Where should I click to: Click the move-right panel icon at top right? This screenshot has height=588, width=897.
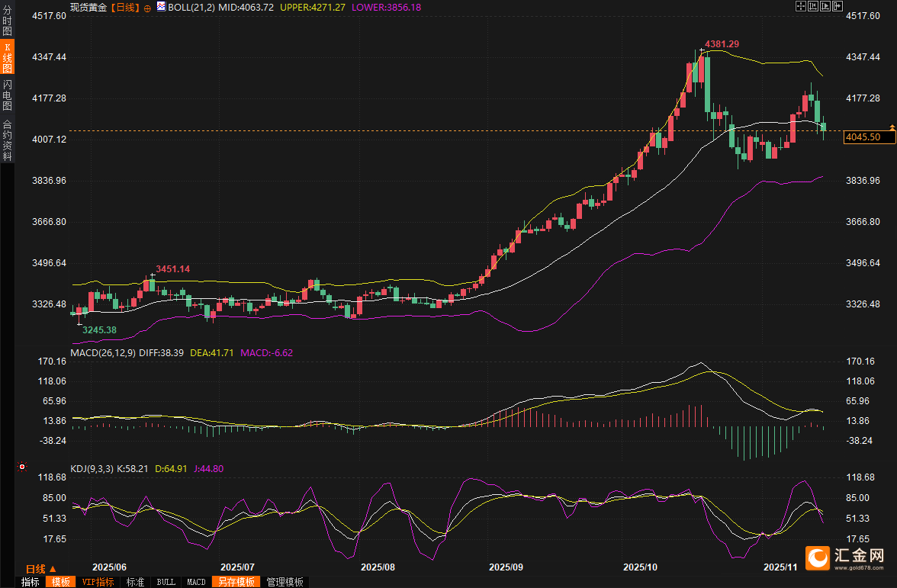[837, 7]
